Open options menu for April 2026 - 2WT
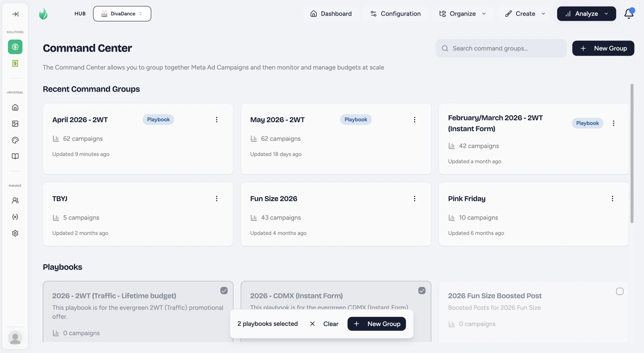The width and height of the screenshot is (644, 353). pos(217,120)
